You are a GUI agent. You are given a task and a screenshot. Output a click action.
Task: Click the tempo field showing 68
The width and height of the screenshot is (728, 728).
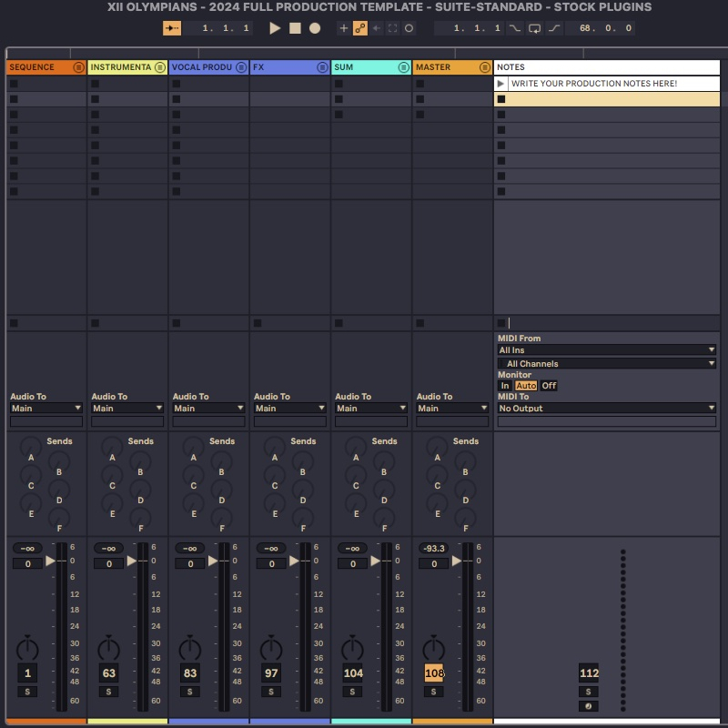pyautogui.click(x=595, y=28)
